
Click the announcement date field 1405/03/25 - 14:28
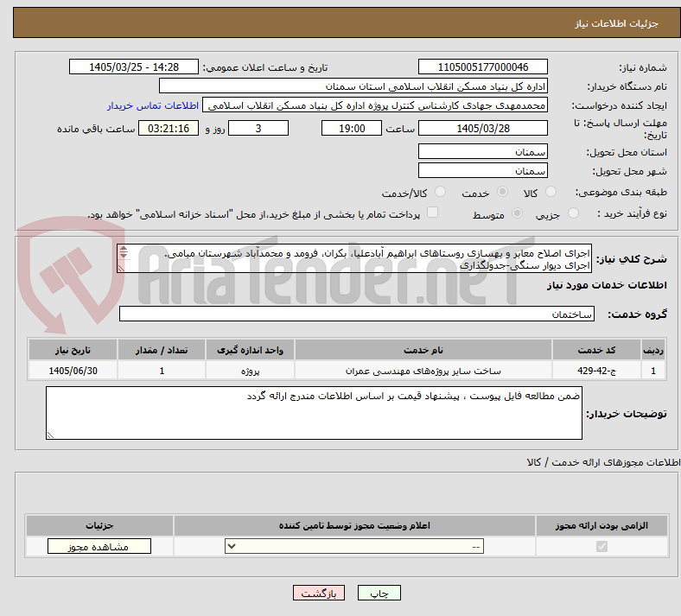pos(134,67)
